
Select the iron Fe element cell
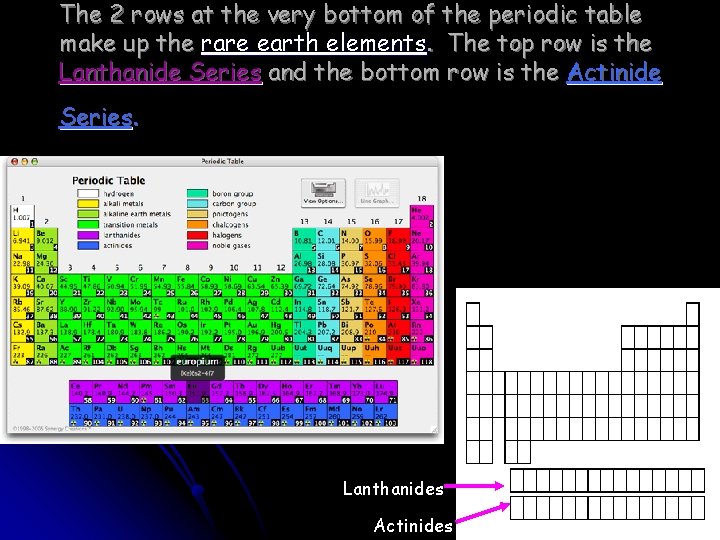coord(187,285)
